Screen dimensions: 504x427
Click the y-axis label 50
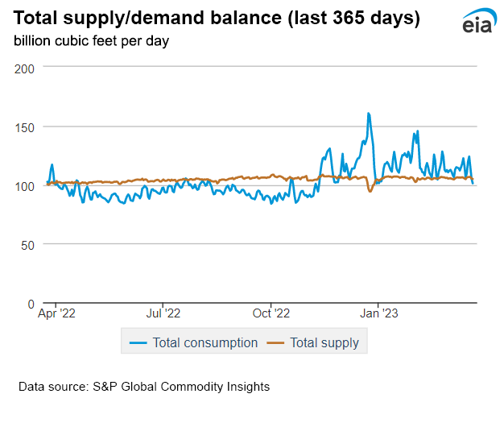point(27,246)
